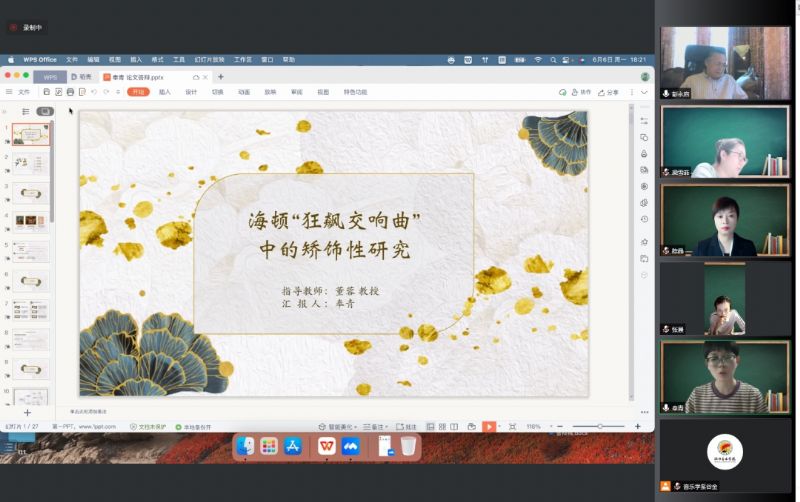This screenshot has height=502, width=800.
Task: Start slideshow with the orange play button
Action: click(489, 426)
